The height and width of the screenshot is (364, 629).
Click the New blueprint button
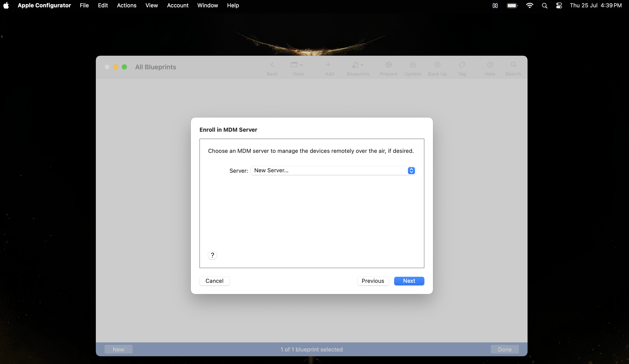click(x=118, y=350)
